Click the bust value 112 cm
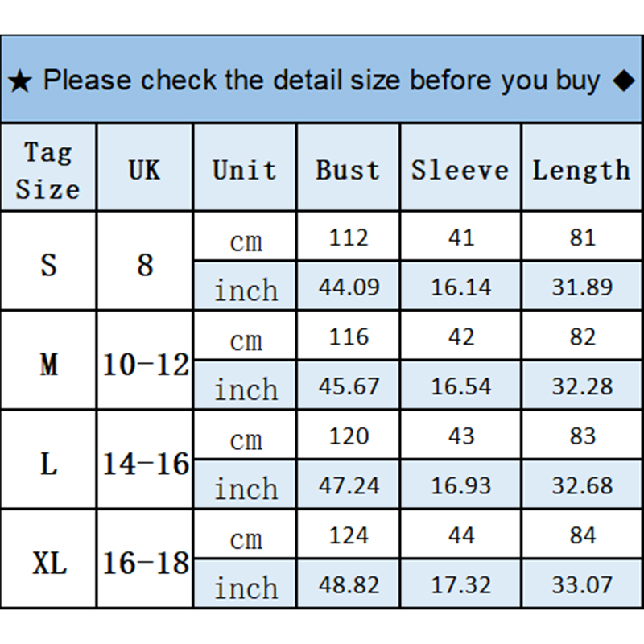 pyautogui.click(x=349, y=237)
